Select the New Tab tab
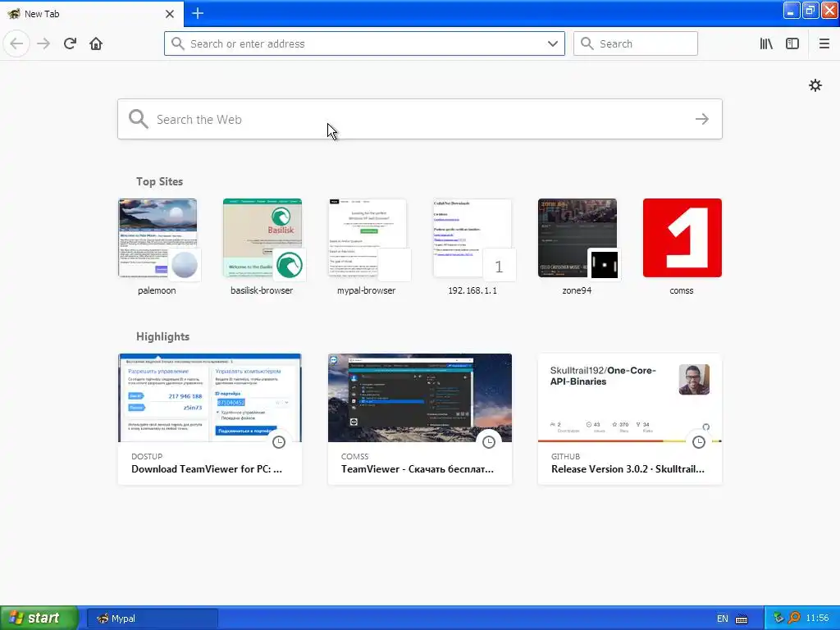This screenshot has width=840, height=630. tap(92, 14)
